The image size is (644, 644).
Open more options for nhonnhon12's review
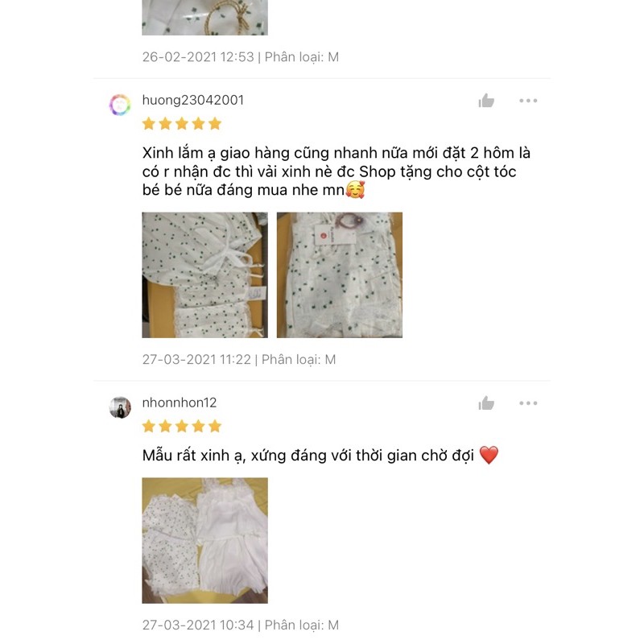[x=528, y=403]
